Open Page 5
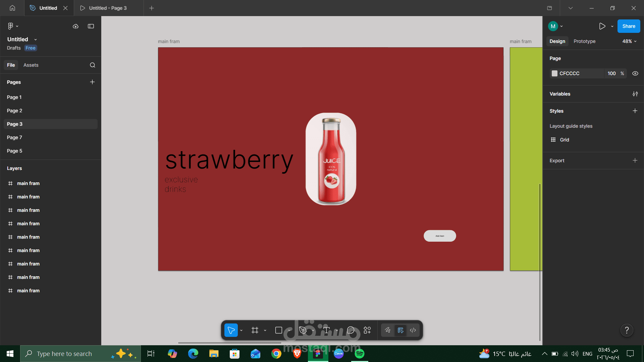 (x=51, y=151)
